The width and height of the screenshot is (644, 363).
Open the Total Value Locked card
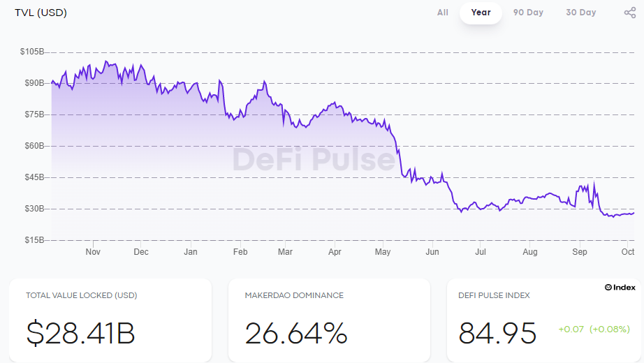click(110, 320)
